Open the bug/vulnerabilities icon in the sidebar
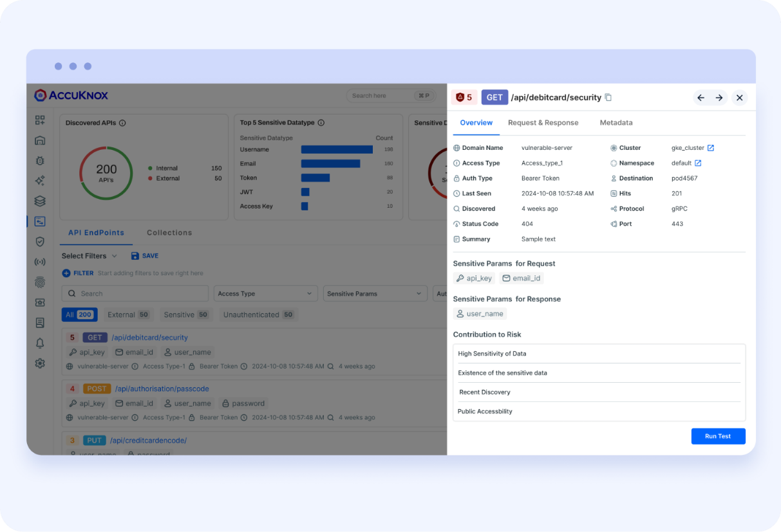781x532 pixels. 39,161
